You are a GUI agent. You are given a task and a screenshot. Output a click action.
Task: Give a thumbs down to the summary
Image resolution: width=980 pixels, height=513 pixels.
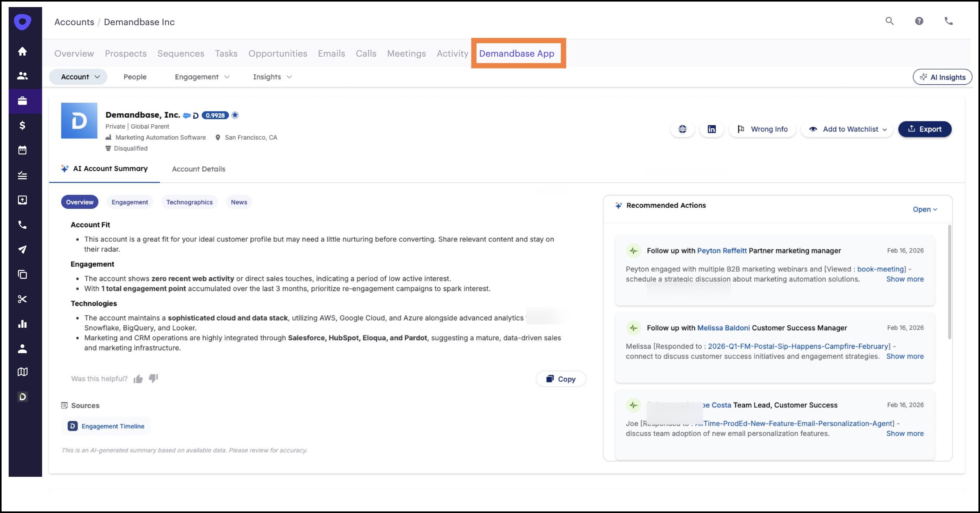pos(153,378)
